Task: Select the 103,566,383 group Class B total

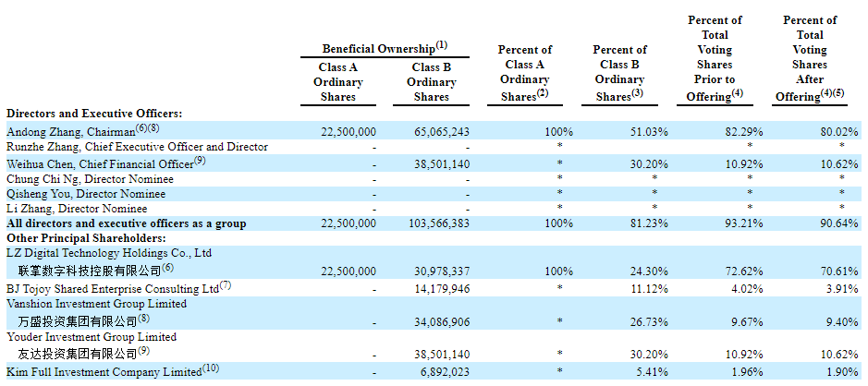Action: (x=438, y=223)
